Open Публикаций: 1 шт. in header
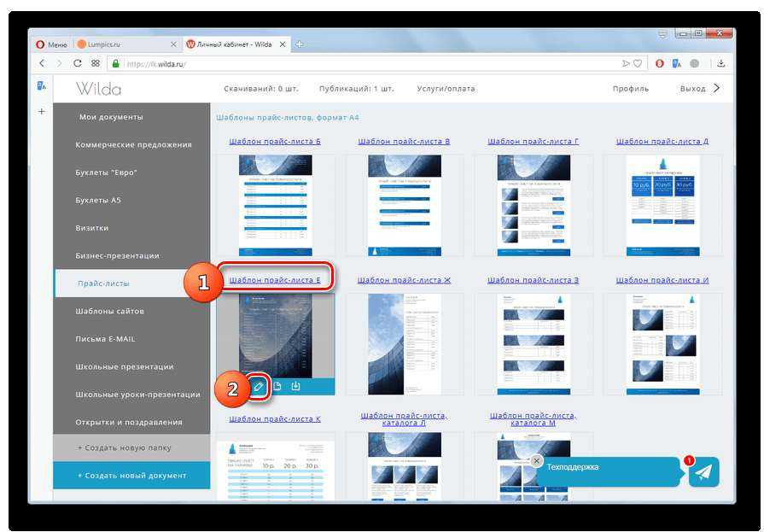The width and height of the screenshot is (764, 532). coord(357,89)
